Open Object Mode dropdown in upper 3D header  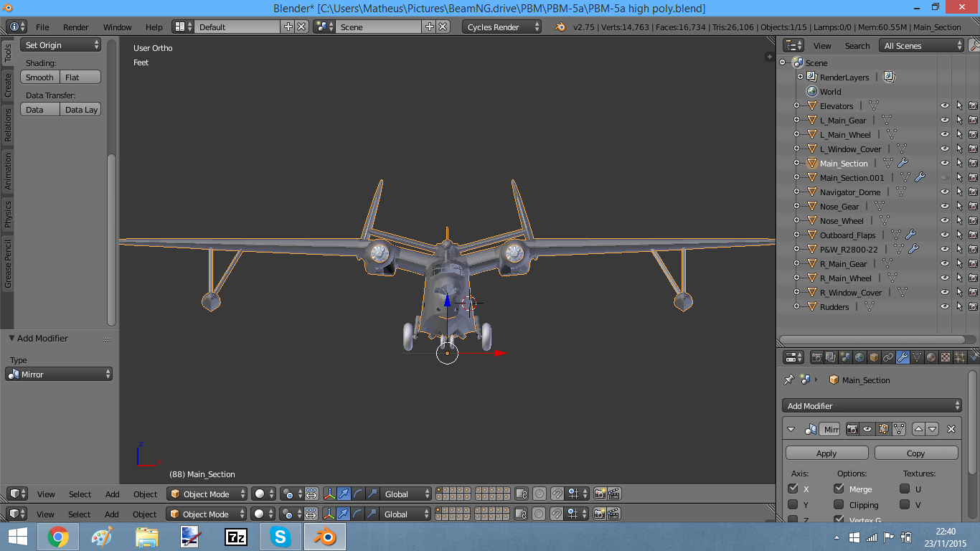(207, 494)
